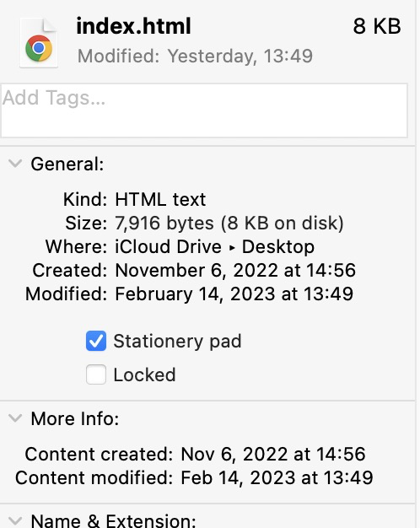Select the 7,916 bytes size value
420x528 pixels.
(164, 223)
